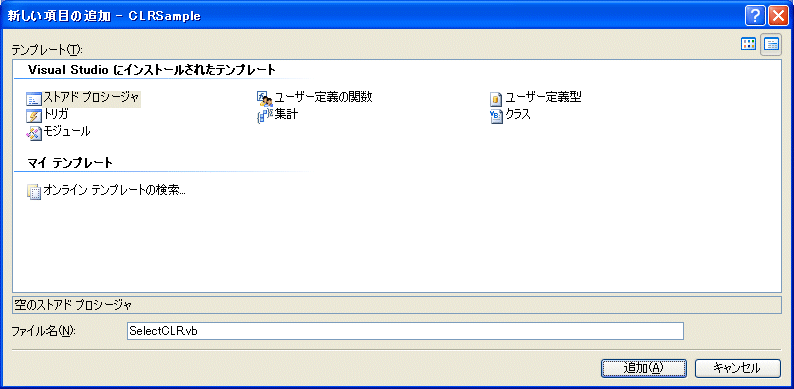
Task: Open オンライン テンプレートの検索... link
Action: [x=114, y=191]
